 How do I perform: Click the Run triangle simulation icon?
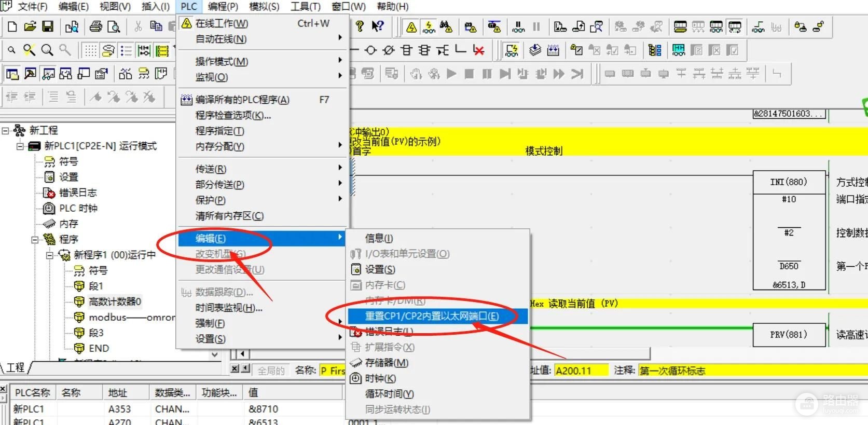click(451, 74)
